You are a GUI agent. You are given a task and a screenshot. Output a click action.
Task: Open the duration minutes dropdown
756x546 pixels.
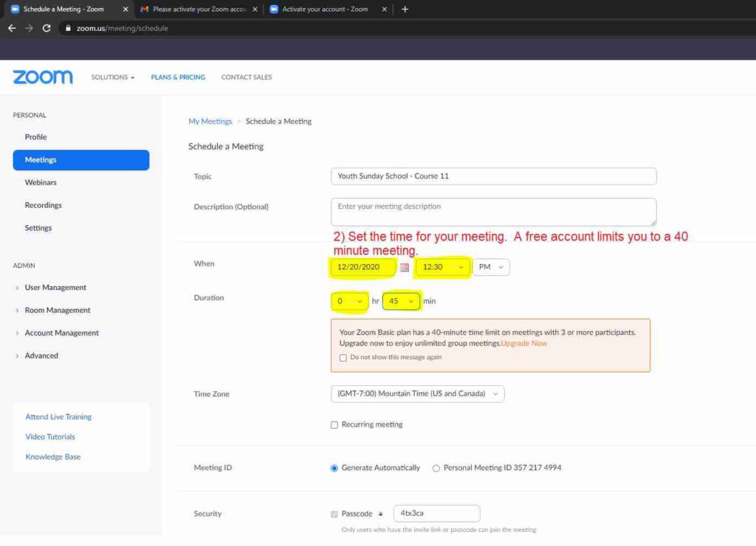[401, 301]
